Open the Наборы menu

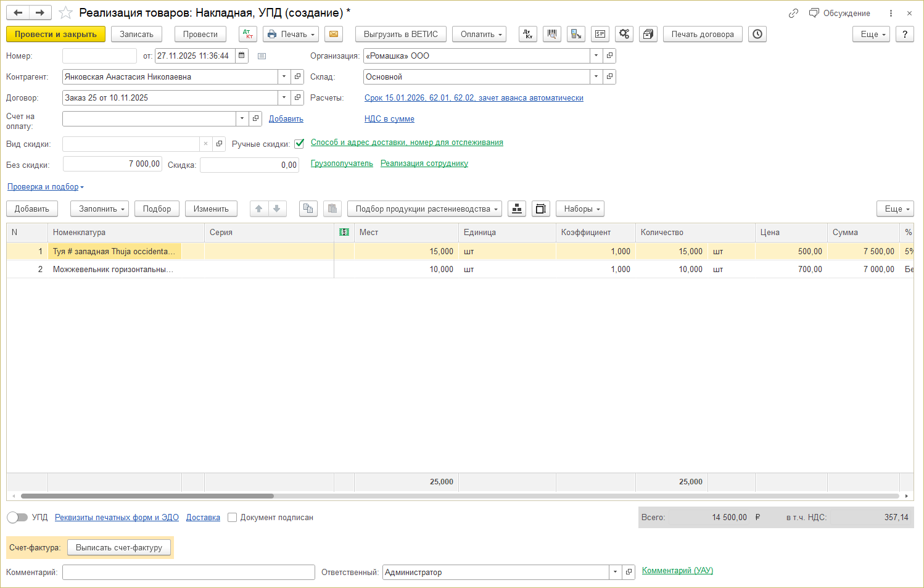coord(580,209)
